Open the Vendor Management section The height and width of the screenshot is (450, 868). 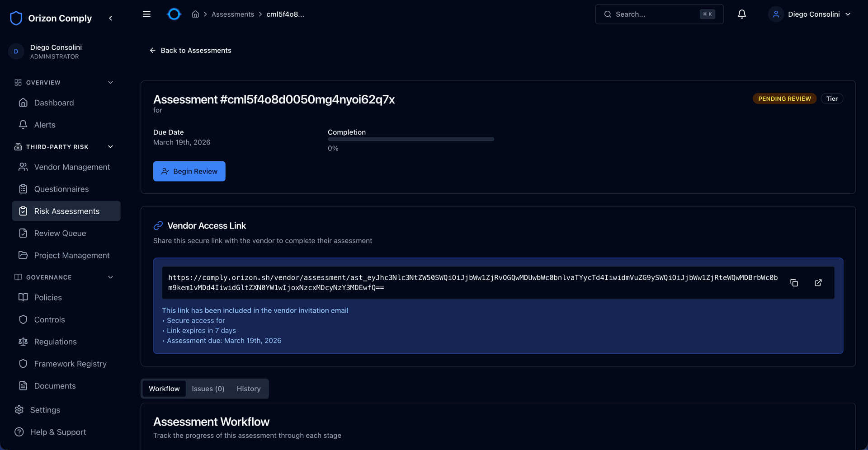click(x=72, y=167)
